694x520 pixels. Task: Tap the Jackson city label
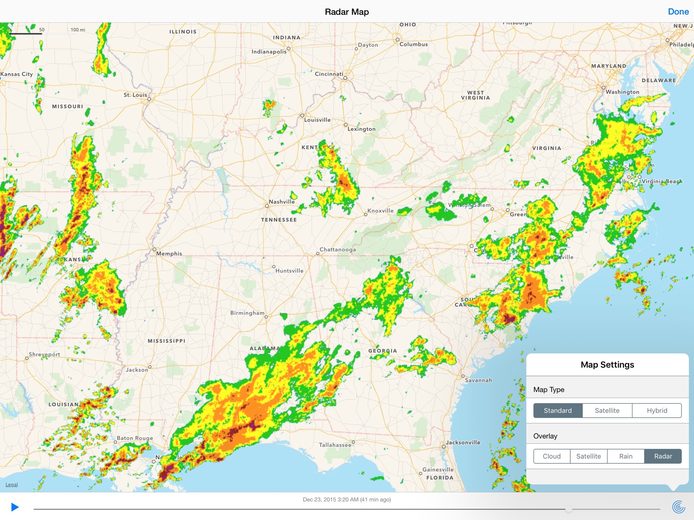click(x=137, y=370)
